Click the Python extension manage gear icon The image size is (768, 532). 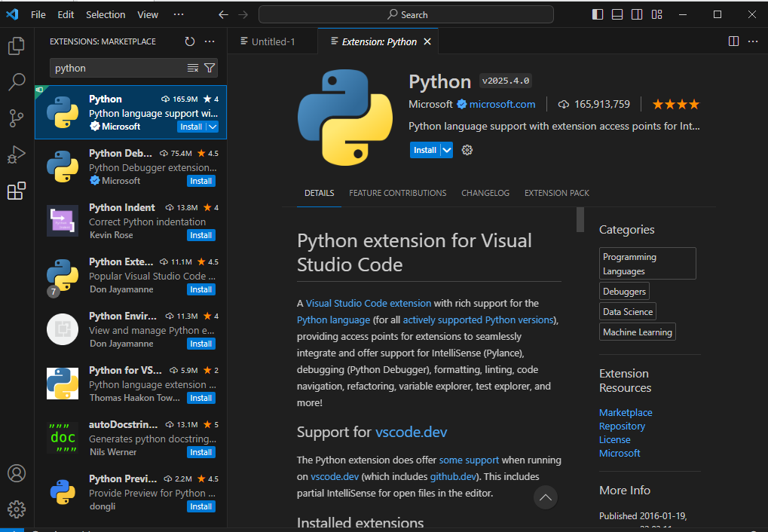click(x=467, y=150)
